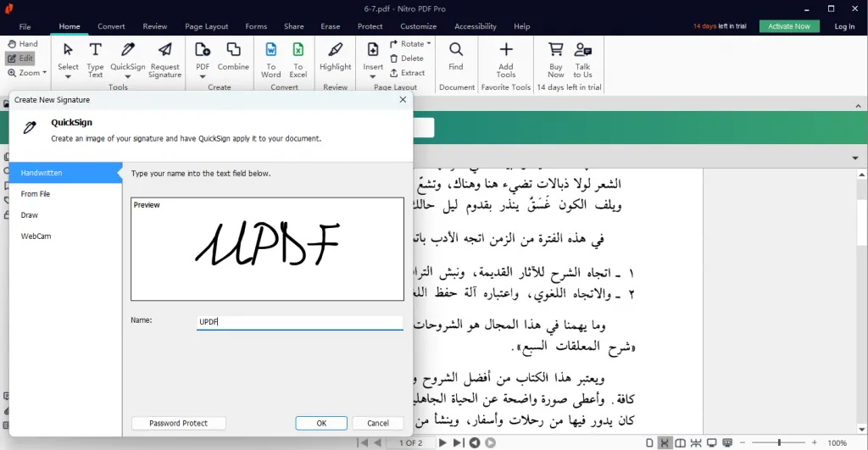Expand the QuickSign dropdown arrow
868x450 pixels.
click(x=128, y=77)
